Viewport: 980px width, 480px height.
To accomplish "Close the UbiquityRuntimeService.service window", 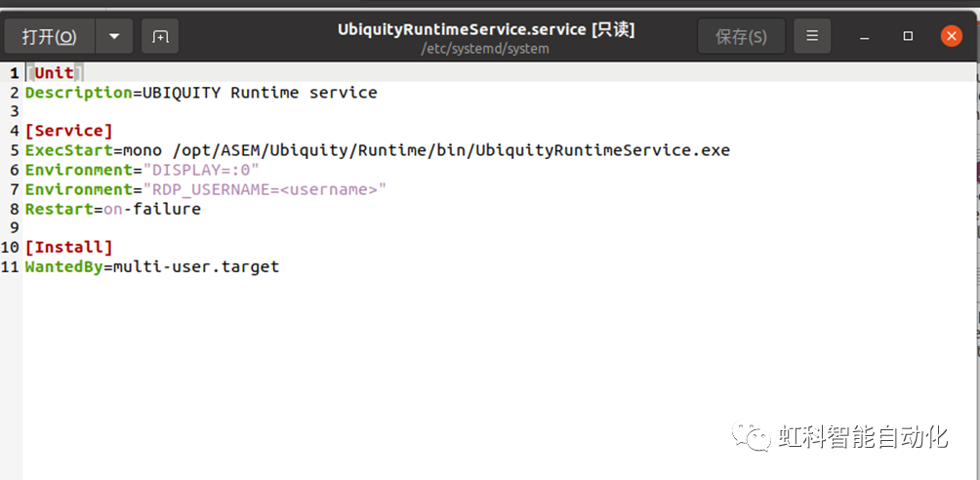I will tap(952, 37).
